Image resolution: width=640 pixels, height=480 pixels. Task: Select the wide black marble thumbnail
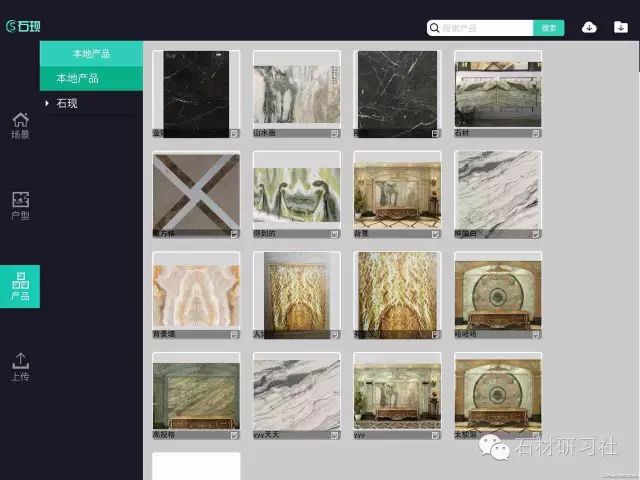(x=397, y=94)
